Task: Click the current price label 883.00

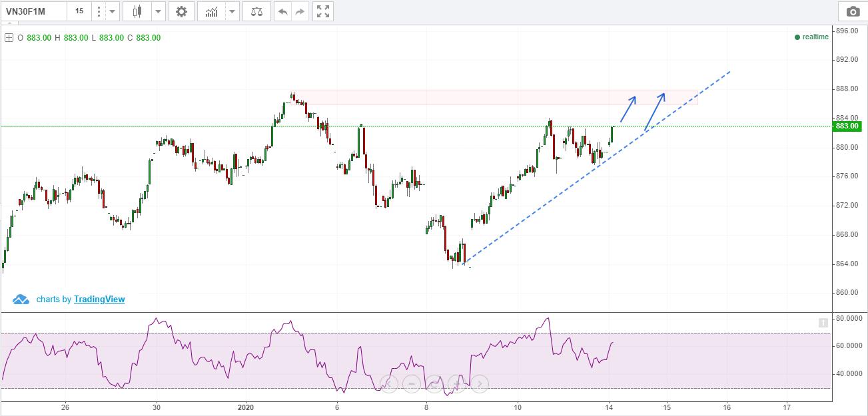Action: (847, 126)
